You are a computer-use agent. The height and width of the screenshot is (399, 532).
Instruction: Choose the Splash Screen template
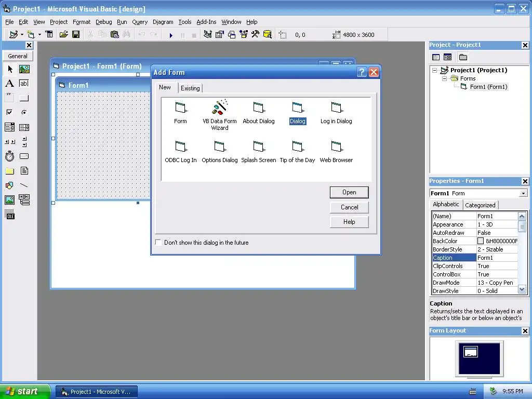[259, 152]
